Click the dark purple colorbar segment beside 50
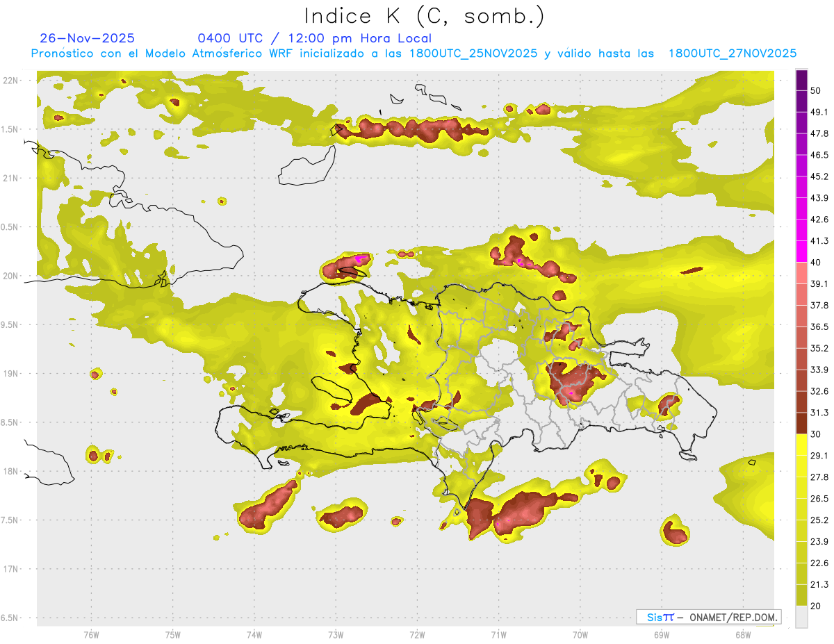The width and height of the screenshot is (834, 644). 801,80
